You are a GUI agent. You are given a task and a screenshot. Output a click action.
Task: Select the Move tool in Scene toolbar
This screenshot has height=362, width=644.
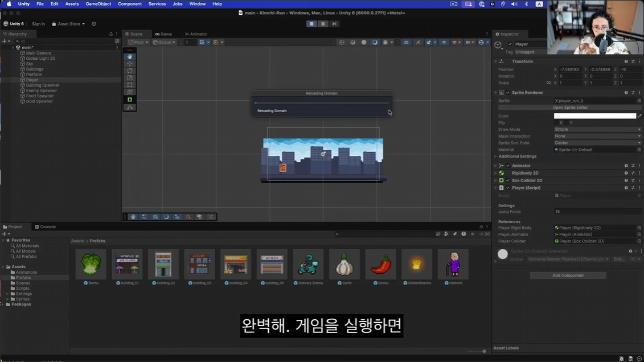[x=130, y=64]
